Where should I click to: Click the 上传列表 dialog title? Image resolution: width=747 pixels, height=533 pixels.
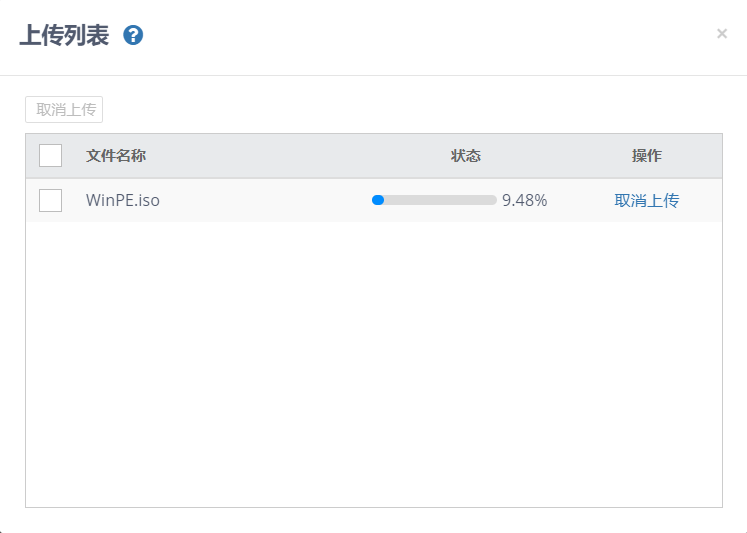click(x=64, y=35)
